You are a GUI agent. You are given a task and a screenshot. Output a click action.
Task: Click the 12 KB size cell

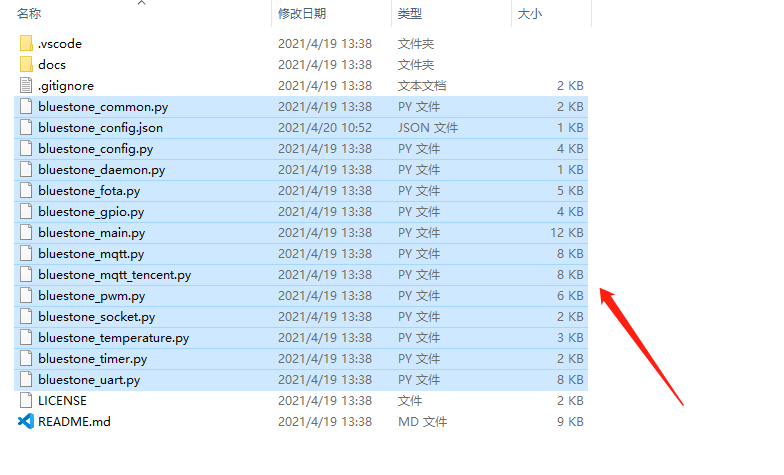click(567, 233)
